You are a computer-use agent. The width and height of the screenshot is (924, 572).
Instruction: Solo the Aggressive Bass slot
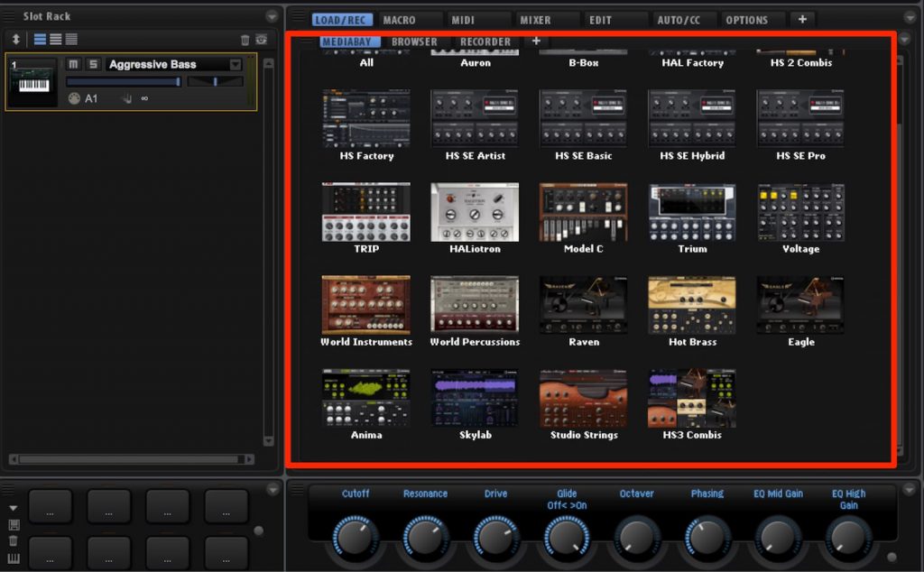pos(92,64)
